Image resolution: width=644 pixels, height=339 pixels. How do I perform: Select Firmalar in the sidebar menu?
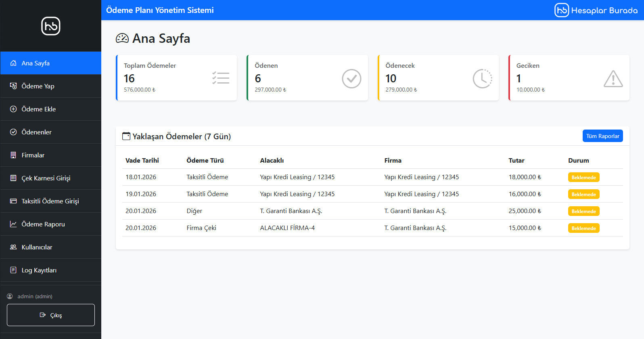pyautogui.click(x=33, y=155)
